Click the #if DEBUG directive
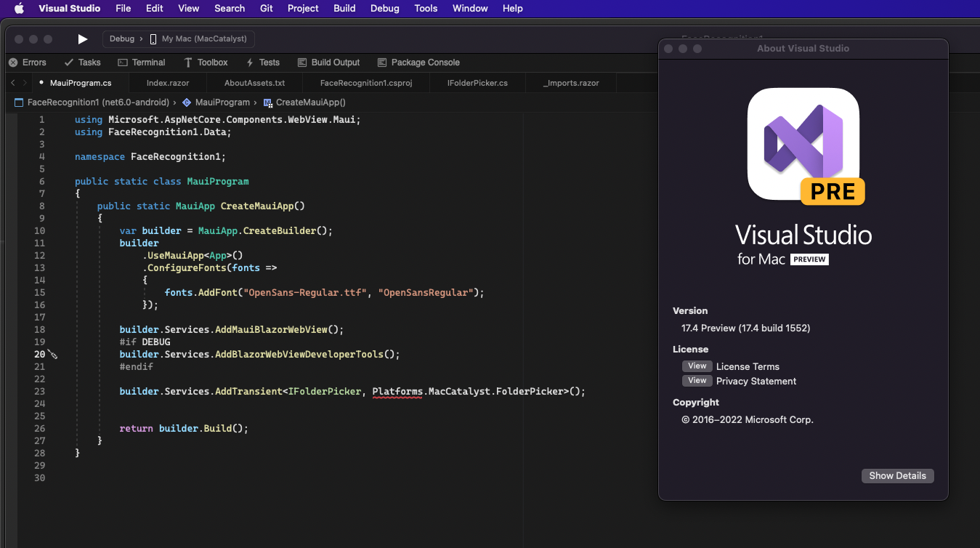 (x=145, y=342)
